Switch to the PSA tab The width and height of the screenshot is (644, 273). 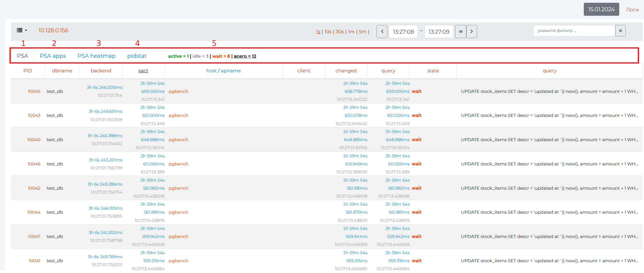click(x=22, y=56)
